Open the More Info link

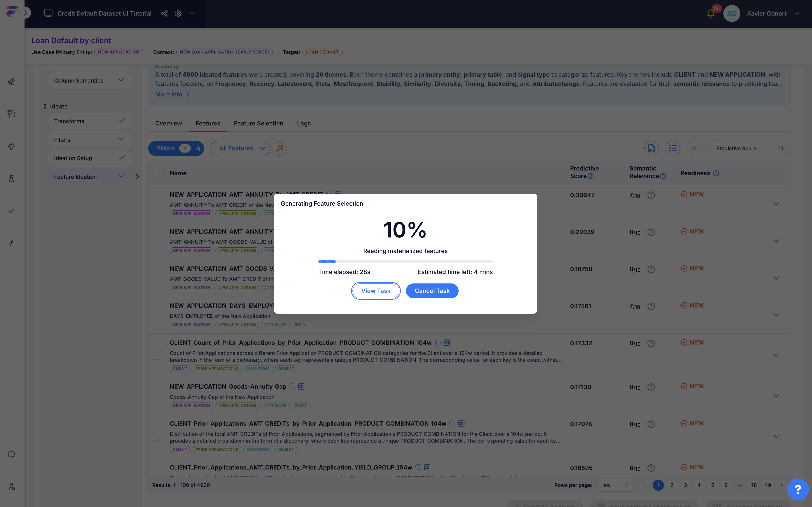(172, 95)
